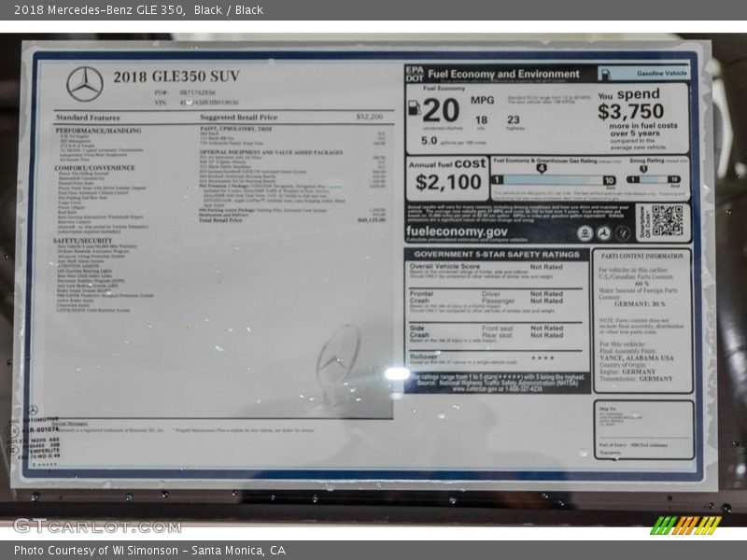Click the "Gasoline Vehicle" label text
This screenshot has height=560, width=747.
coord(662,74)
